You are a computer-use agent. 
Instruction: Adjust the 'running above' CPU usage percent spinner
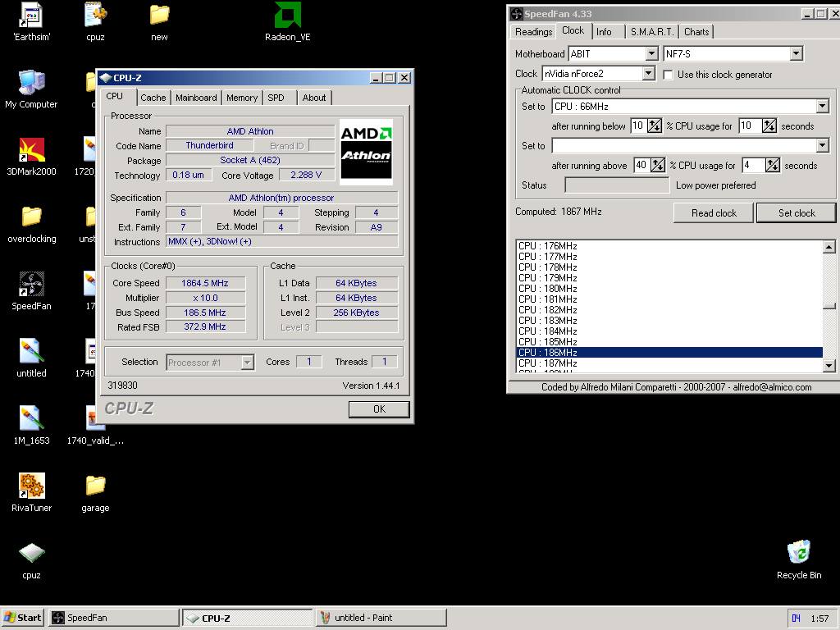pyautogui.click(x=657, y=165)
